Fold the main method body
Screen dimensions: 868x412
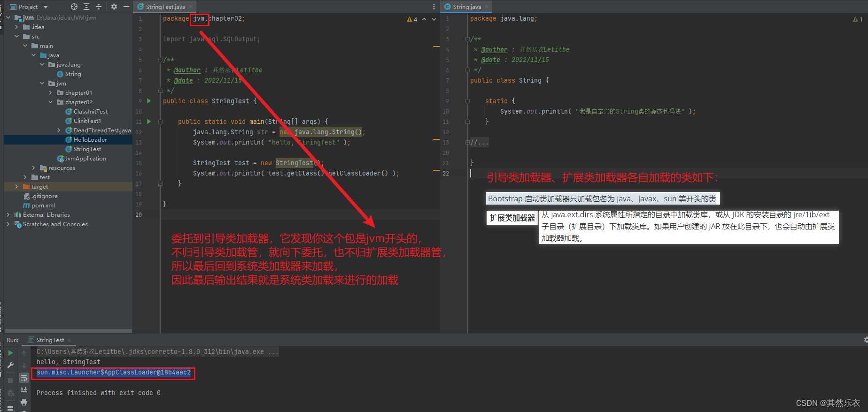pyautogui.click(x=160, y=122)
